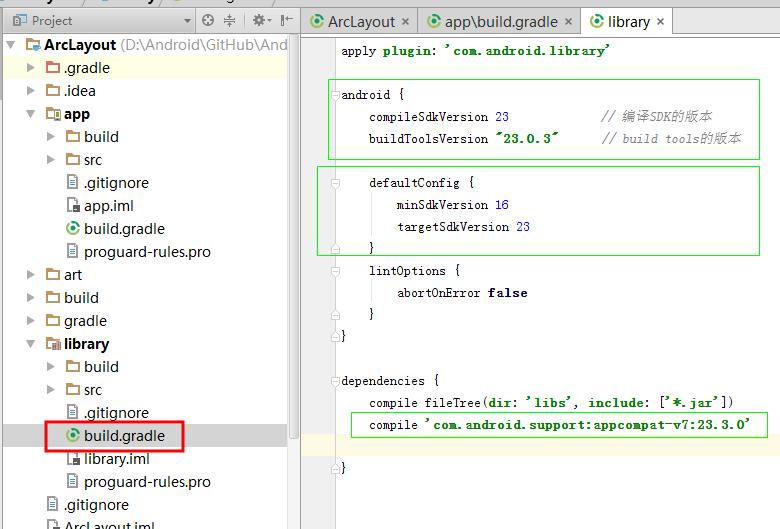Click the gradle file icon of app build.gradle
Viewport: 780px width, 529px height.
[x=73, y=228]
